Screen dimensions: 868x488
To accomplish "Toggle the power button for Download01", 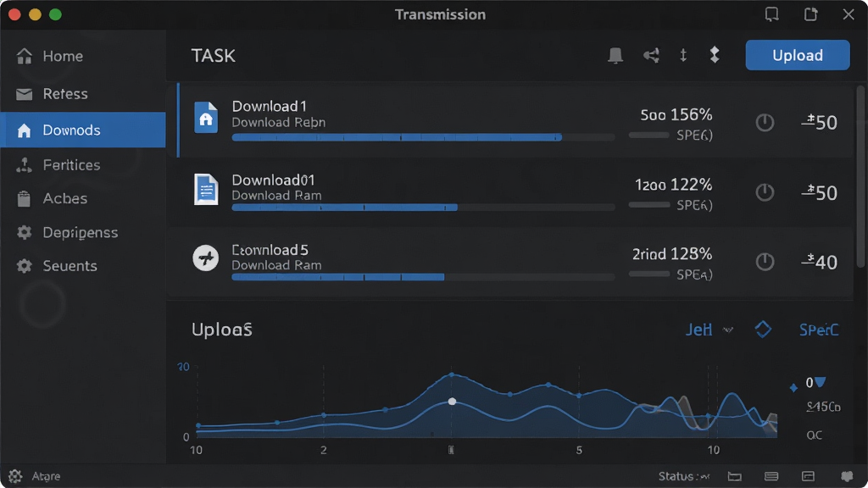I will 765,192.
